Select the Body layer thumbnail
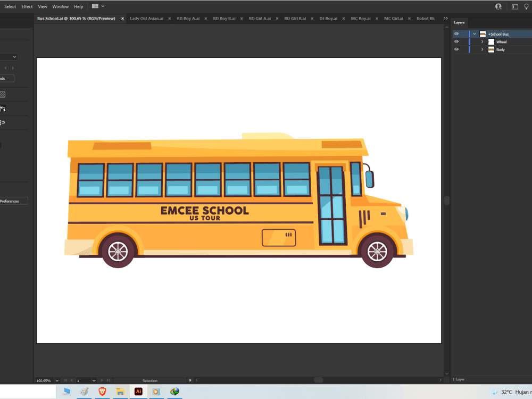Screen dimensions: 532x399 [491, 49]
